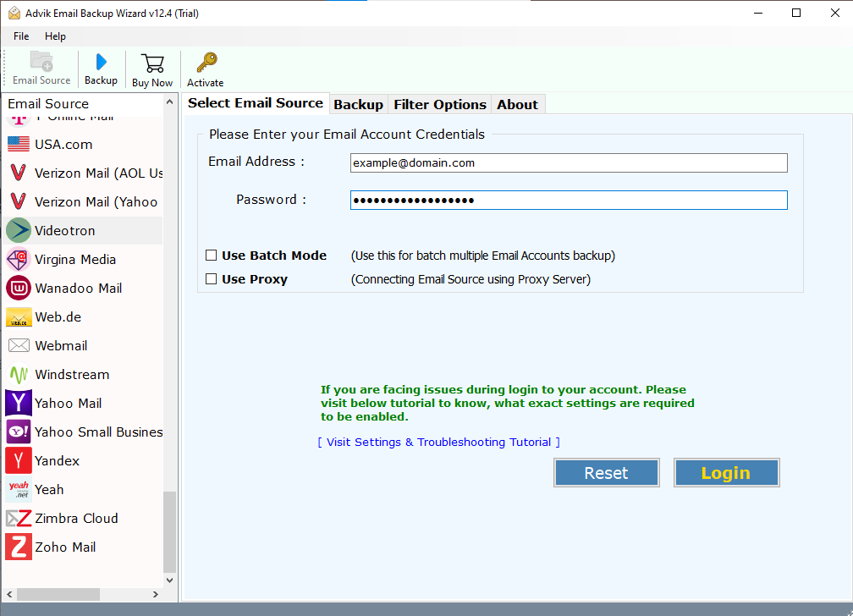Open Visit Settings & Troubleshooting Tutorial link

click(x=439, y=442)
